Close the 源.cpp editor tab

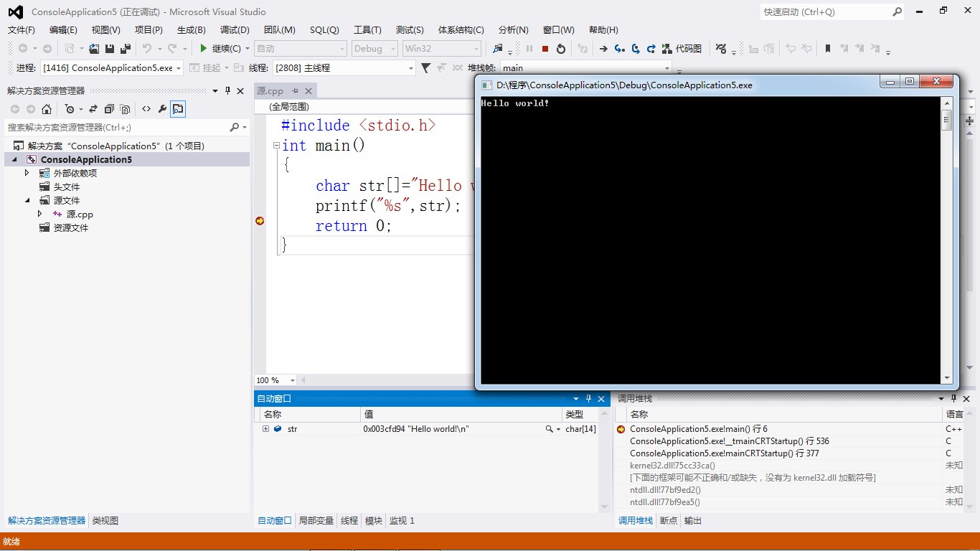pyautogui.click(x=308, y=91)
